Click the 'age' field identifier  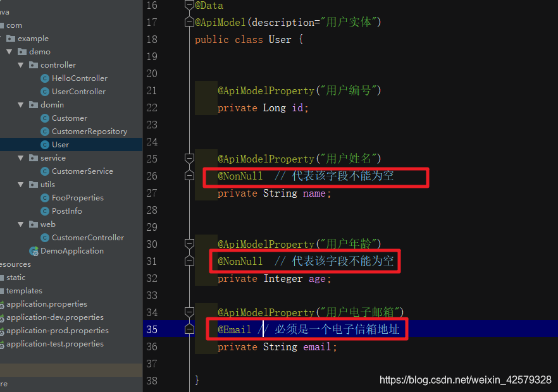(x=317, y=279)
